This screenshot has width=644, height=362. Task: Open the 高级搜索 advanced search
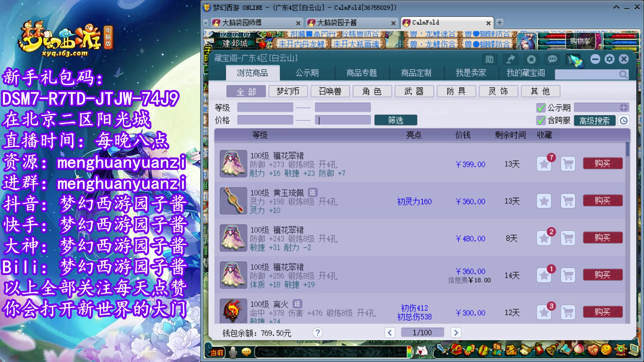click(595, 121)
